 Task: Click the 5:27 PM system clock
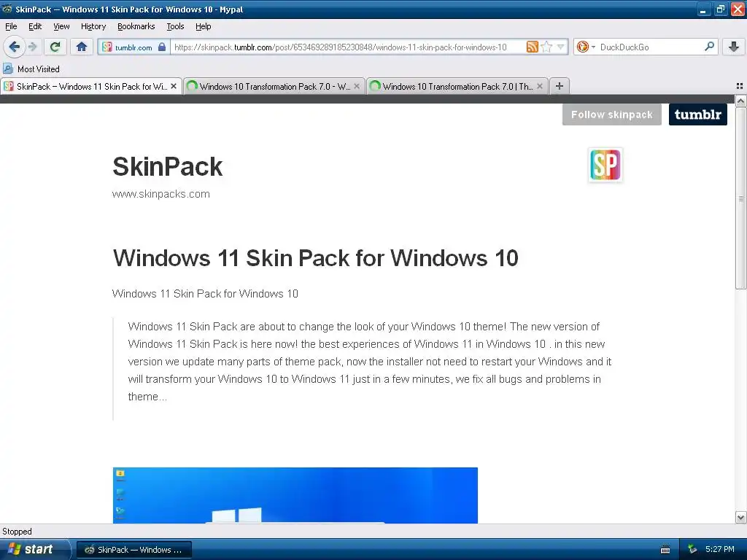[720, 550]
